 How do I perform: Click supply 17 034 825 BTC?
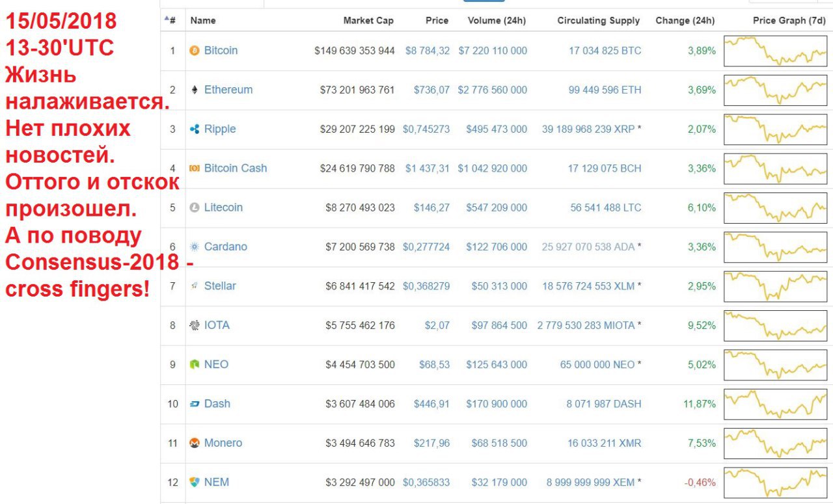point(605,51)
